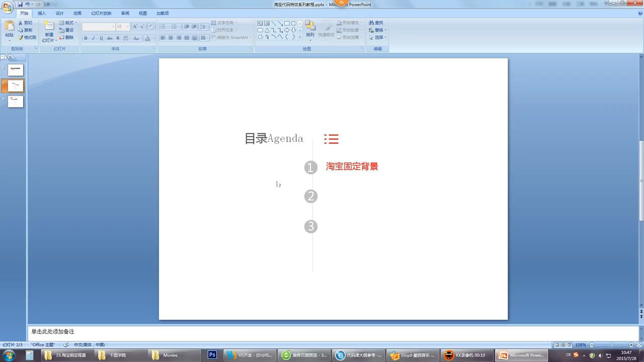Select the oval shape in gallery

click(293, 23)
